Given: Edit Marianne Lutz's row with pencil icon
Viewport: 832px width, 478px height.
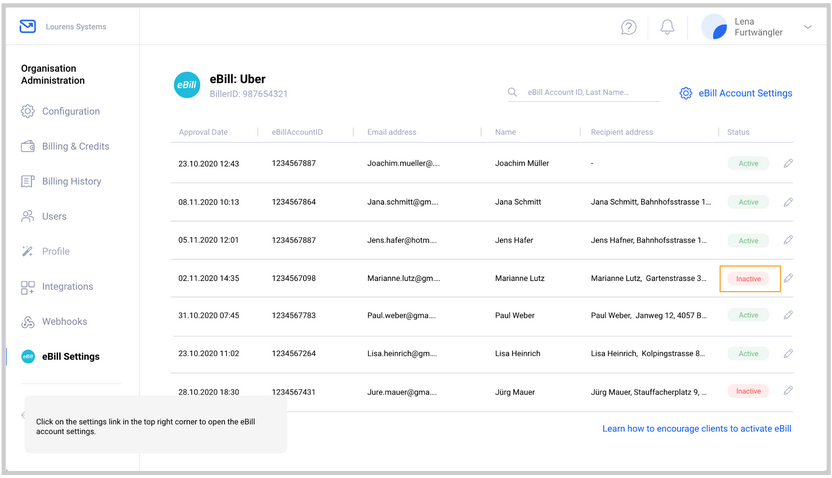Looking at the screenshot, I should coord(788,278).
